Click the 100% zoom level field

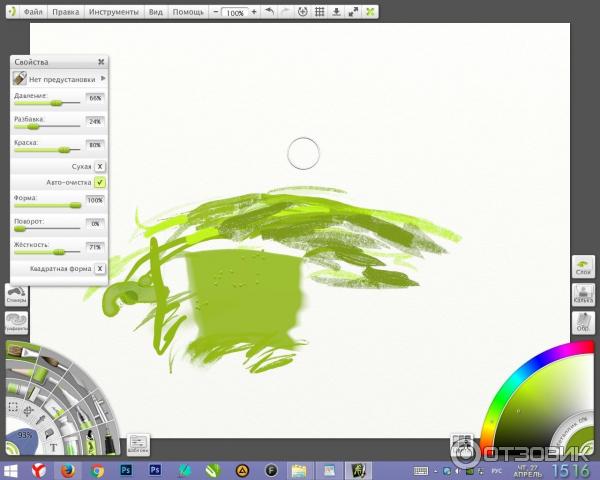point(235,13)
